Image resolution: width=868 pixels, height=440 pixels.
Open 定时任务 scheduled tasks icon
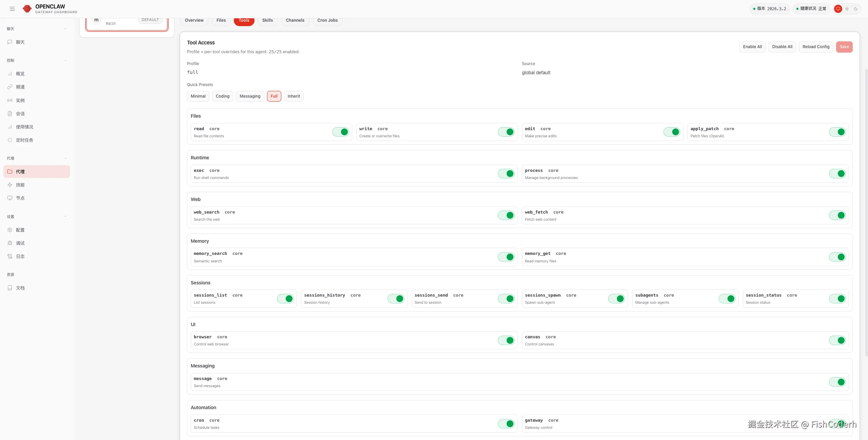click(10, 140)
